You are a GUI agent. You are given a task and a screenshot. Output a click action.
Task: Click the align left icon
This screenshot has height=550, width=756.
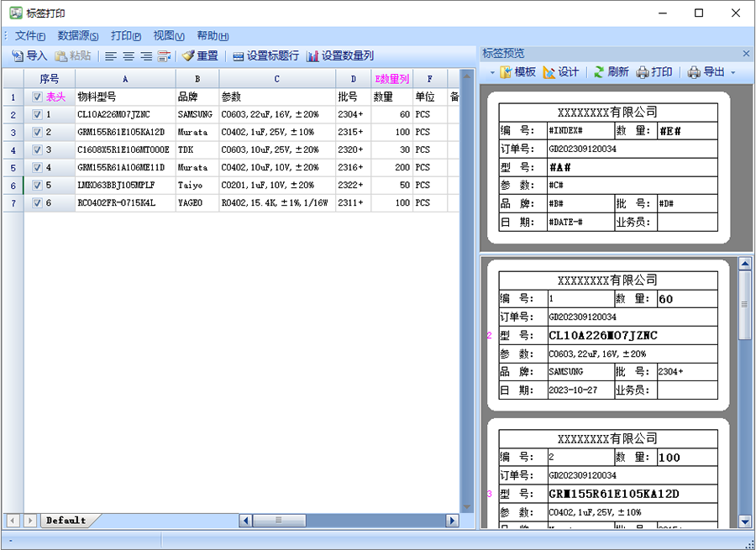(x=111, y=56)
